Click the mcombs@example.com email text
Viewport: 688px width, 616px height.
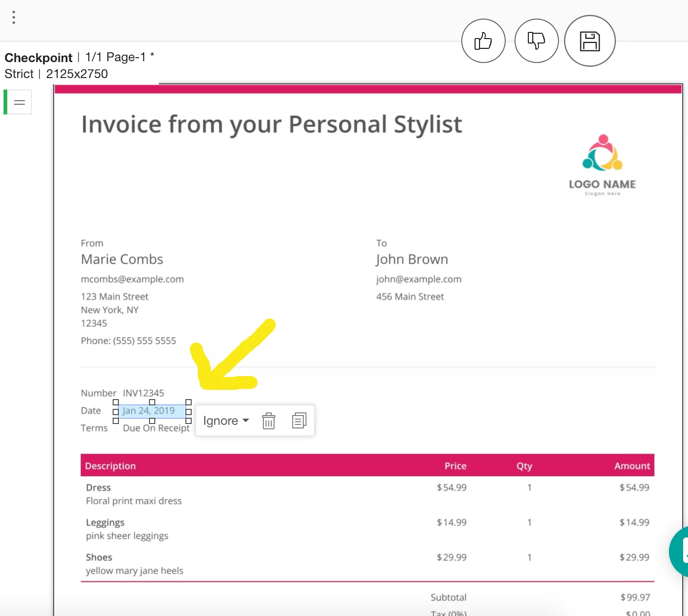(x=132, y=279)
